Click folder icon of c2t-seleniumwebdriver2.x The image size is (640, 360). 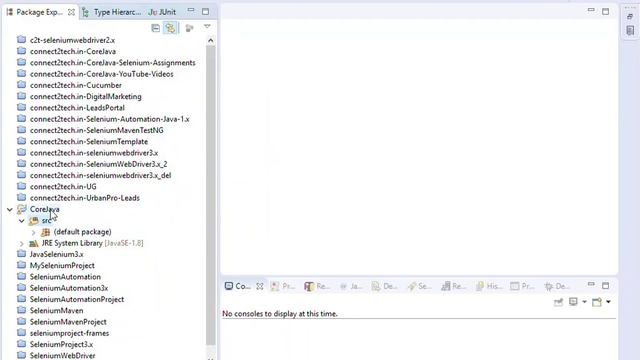click(x=22, y=40)
